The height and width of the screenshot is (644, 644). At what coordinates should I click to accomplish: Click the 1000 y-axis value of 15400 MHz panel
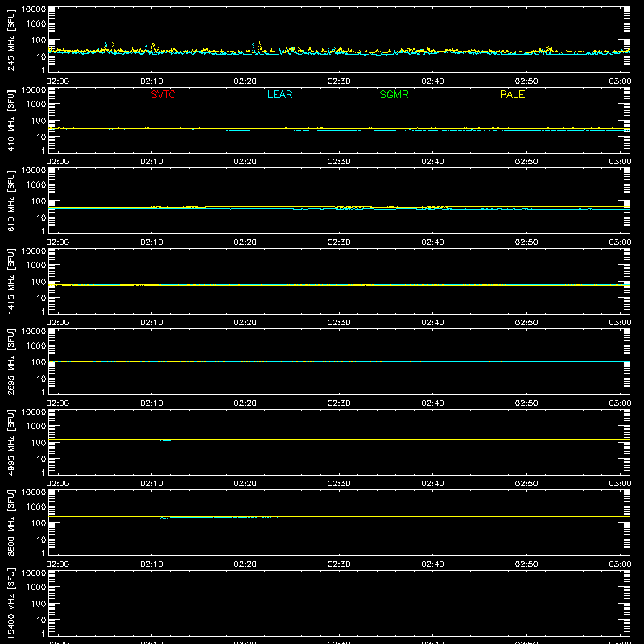[x=36, y=587]
